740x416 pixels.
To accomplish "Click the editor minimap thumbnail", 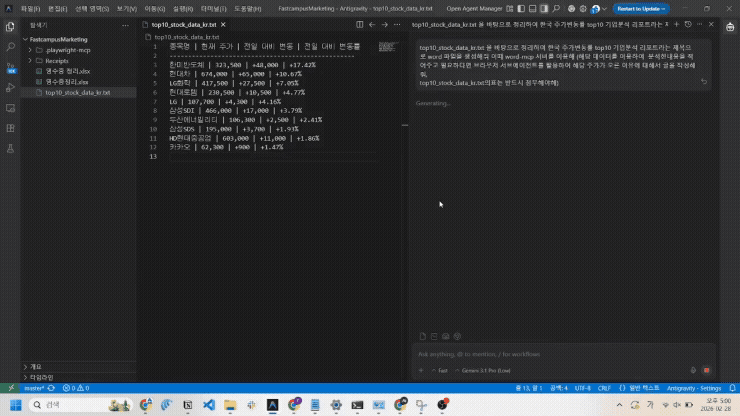I will (387, 46).
